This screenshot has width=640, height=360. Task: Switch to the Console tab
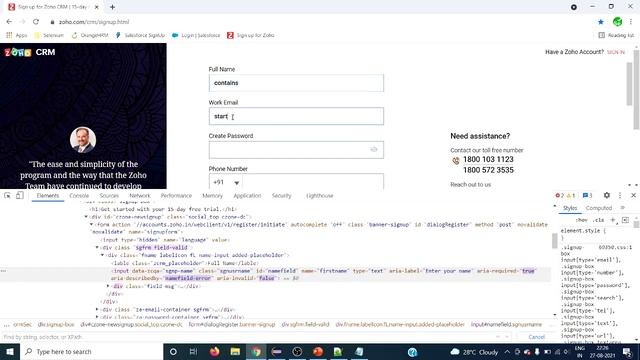coord(79,196)
